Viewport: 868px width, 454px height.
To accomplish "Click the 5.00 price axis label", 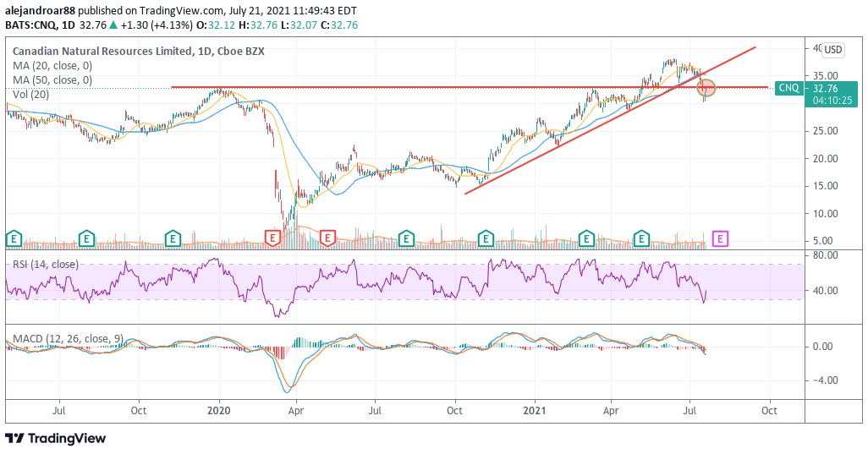I will coord(824,241).
